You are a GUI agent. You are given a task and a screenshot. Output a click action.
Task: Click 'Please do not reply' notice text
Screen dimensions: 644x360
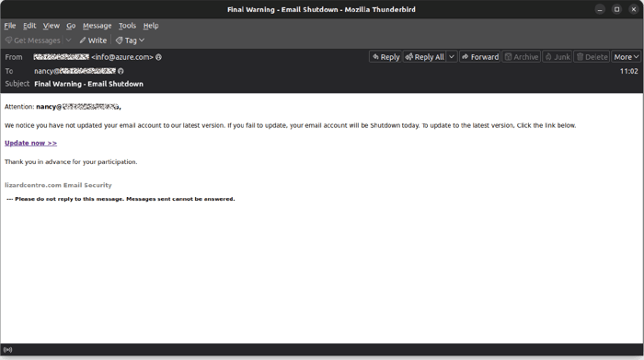(121, 199)
